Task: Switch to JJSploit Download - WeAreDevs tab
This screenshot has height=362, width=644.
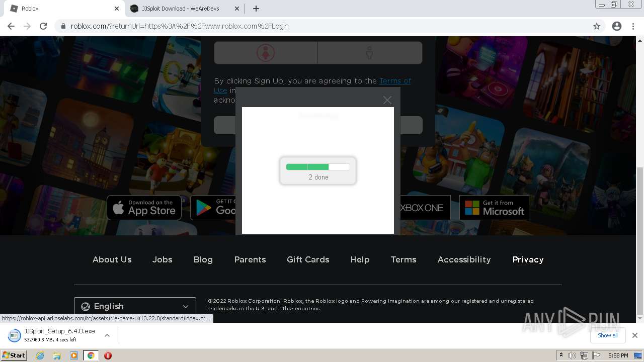Action: [x=184, y=9]
